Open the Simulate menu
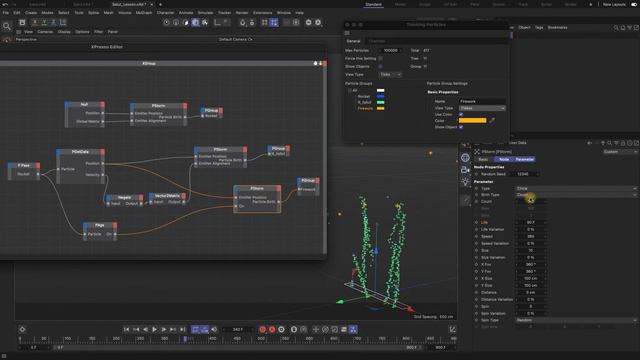Image resolution: width=640 pixels, height=360 pixels. 205,13
